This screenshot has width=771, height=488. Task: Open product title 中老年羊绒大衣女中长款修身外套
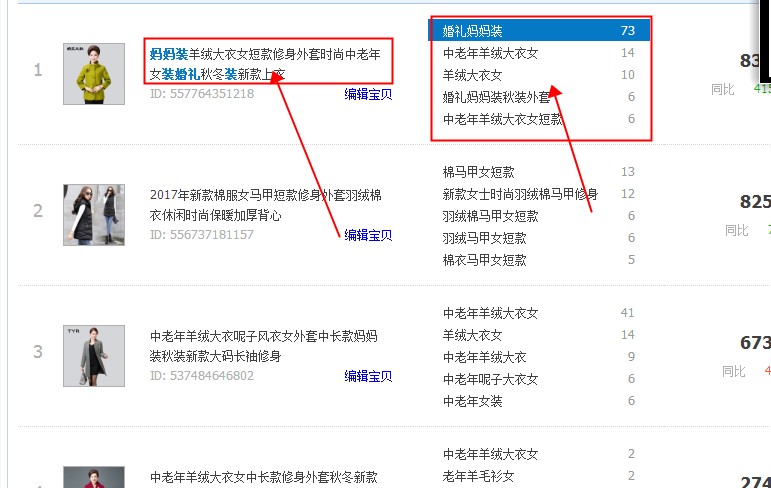(264, 477)
